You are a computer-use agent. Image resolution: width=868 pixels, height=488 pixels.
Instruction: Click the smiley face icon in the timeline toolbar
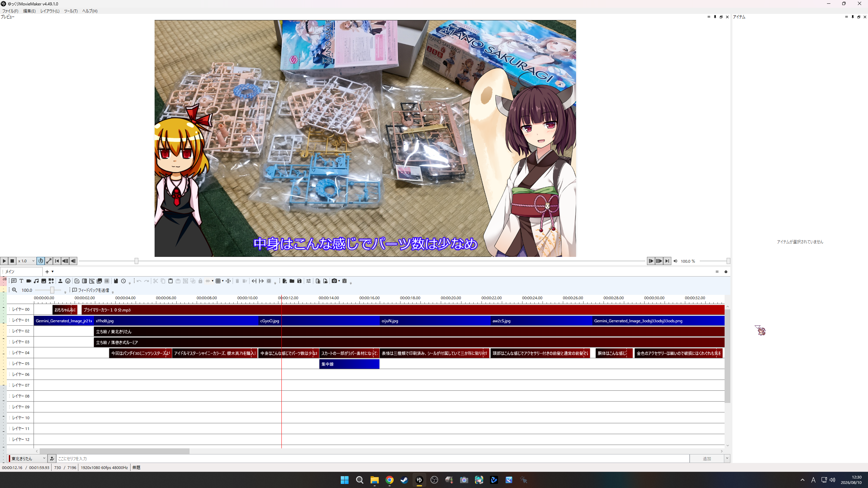(x=68, y=281)
